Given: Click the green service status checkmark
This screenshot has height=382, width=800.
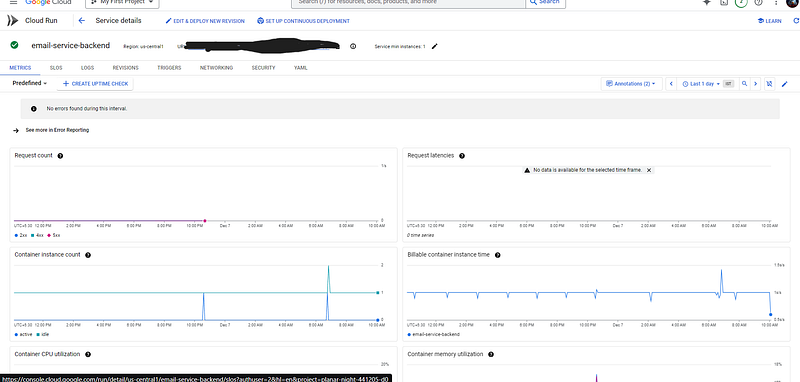Looking at the screenshot, I should tap(14, 45).
